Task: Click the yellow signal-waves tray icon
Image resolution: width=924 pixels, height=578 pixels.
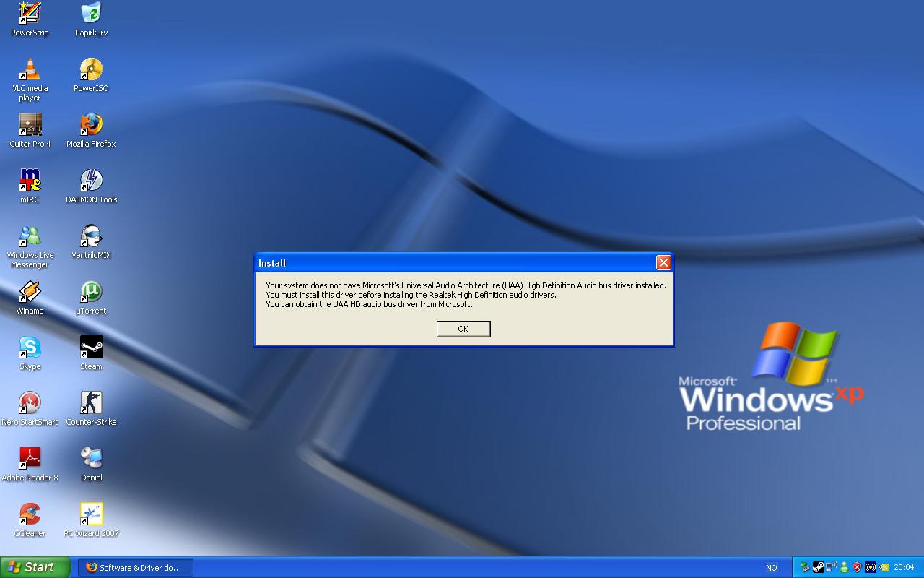Action: (871, 567)
